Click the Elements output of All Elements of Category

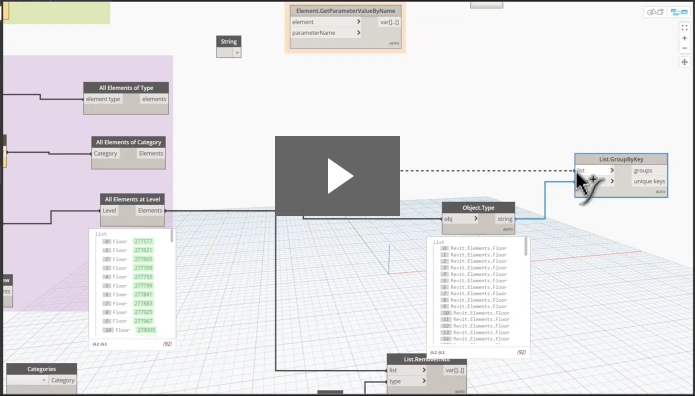point(151,153)
